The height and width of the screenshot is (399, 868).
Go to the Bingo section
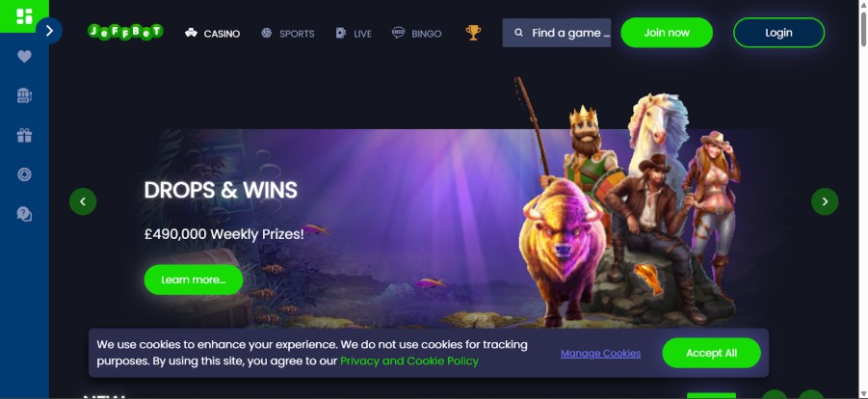click(417, 33)
